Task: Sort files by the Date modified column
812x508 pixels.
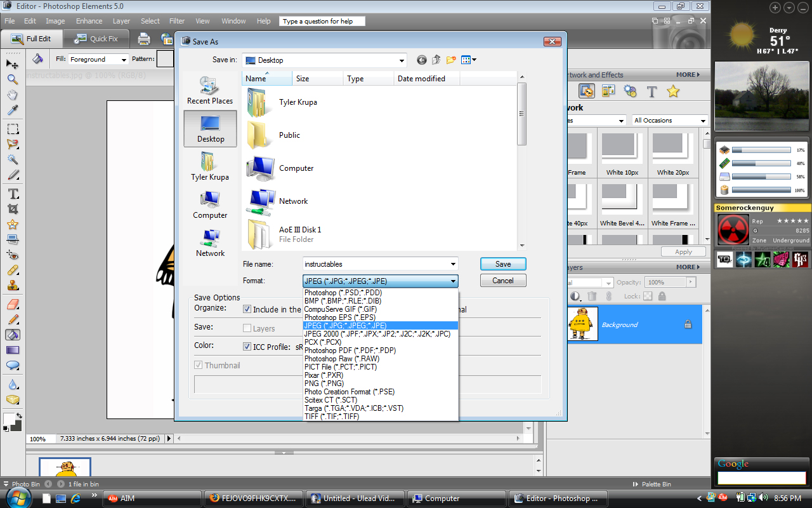Action: click(x=427, y=79)
